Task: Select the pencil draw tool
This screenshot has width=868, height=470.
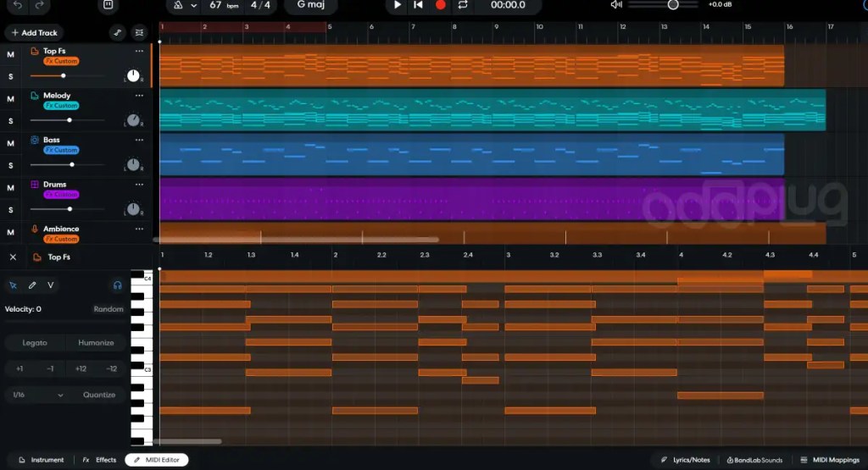Action: click(x=32, y=285)
